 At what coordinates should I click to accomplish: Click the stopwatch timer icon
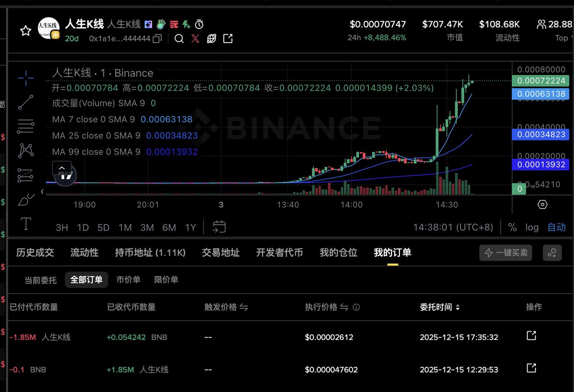click(x=199, y=24)
